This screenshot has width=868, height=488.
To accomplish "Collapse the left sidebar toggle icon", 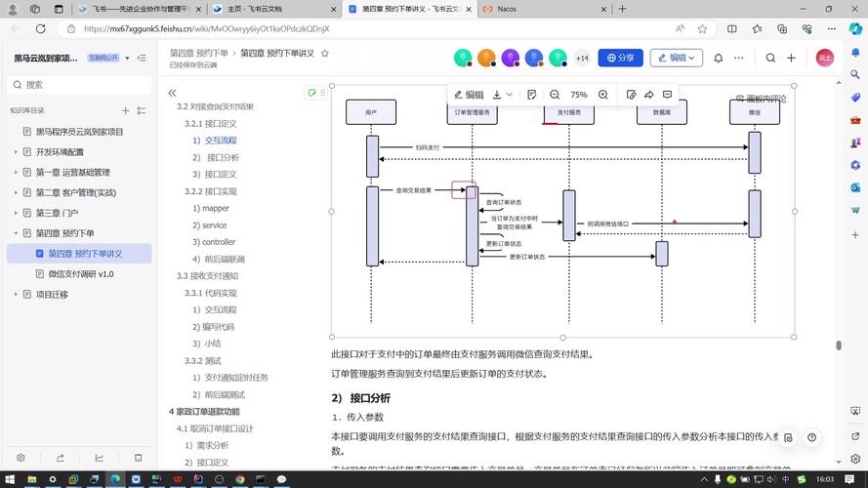I will click(x=142, y=58).
